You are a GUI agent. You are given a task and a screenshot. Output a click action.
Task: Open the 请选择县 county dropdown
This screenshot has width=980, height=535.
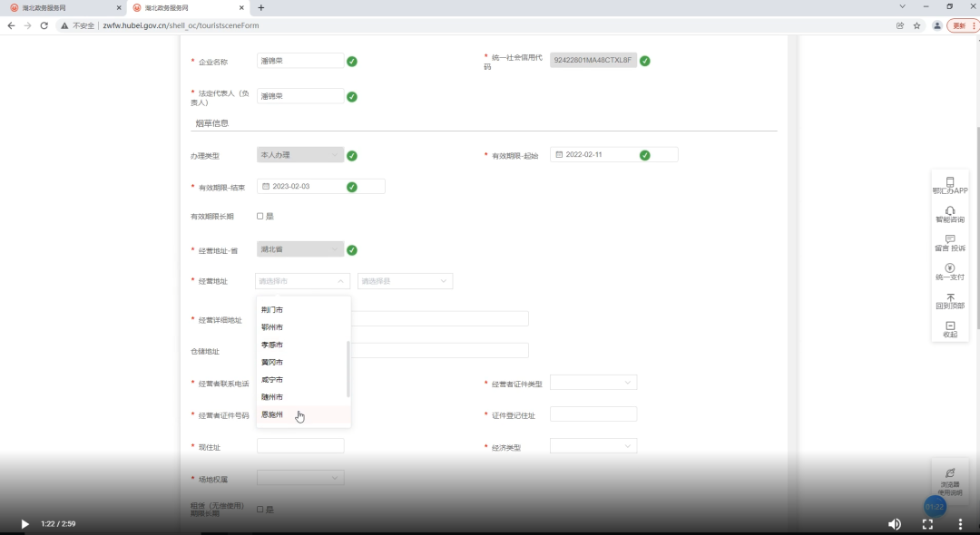pos(405,281)
